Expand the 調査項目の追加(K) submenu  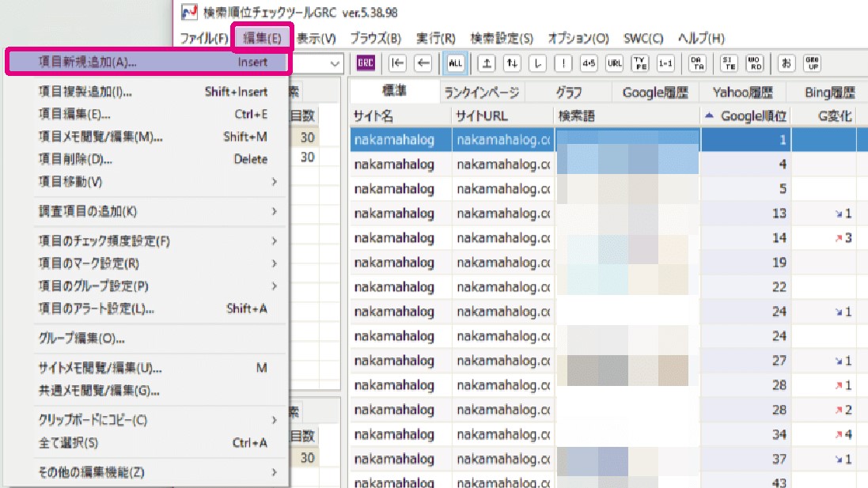coord(148,211)
